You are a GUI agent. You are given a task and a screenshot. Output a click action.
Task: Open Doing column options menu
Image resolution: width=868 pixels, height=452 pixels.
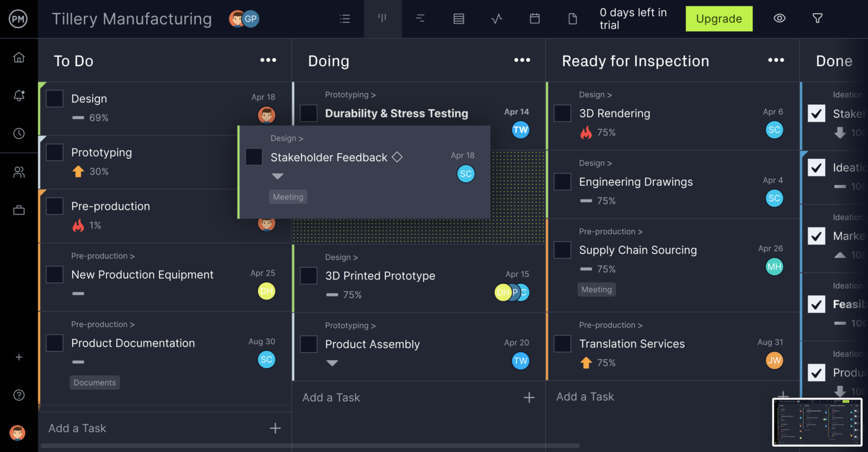pos(522,60)
